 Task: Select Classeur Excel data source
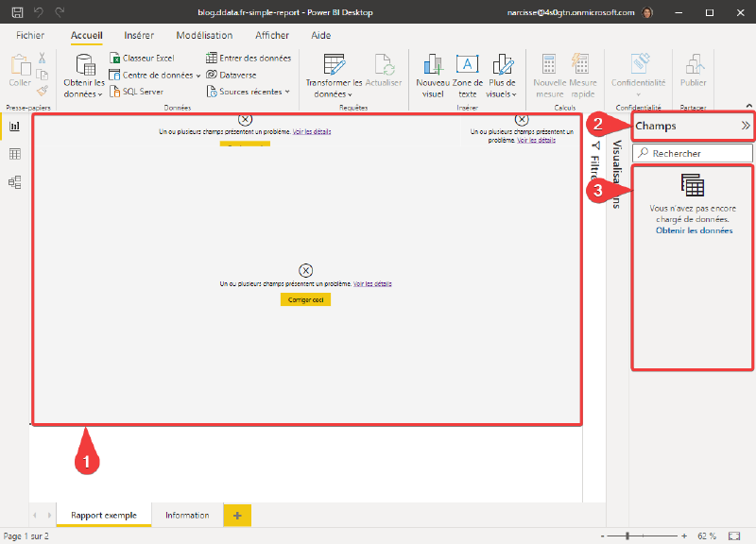[142, 58]
